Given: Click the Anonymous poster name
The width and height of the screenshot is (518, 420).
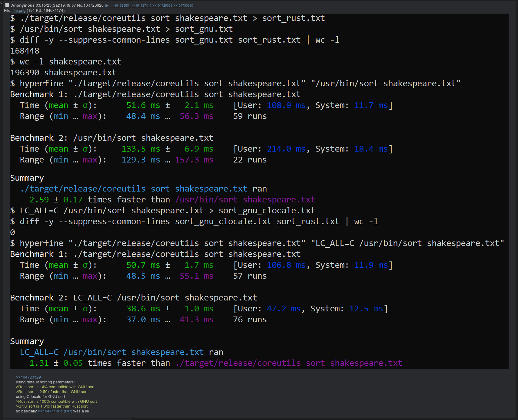Looking at the screenshot, I should (23, 5).
